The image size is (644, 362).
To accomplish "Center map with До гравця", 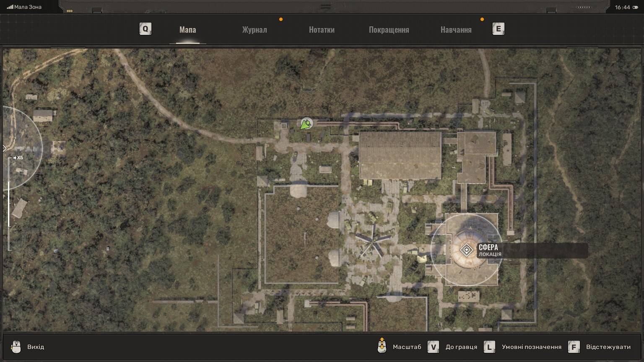I will 461,347.
